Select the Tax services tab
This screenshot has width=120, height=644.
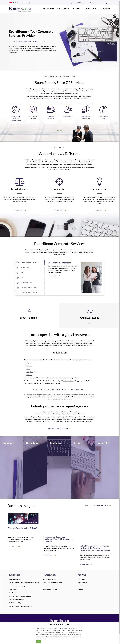coord(30,273)
